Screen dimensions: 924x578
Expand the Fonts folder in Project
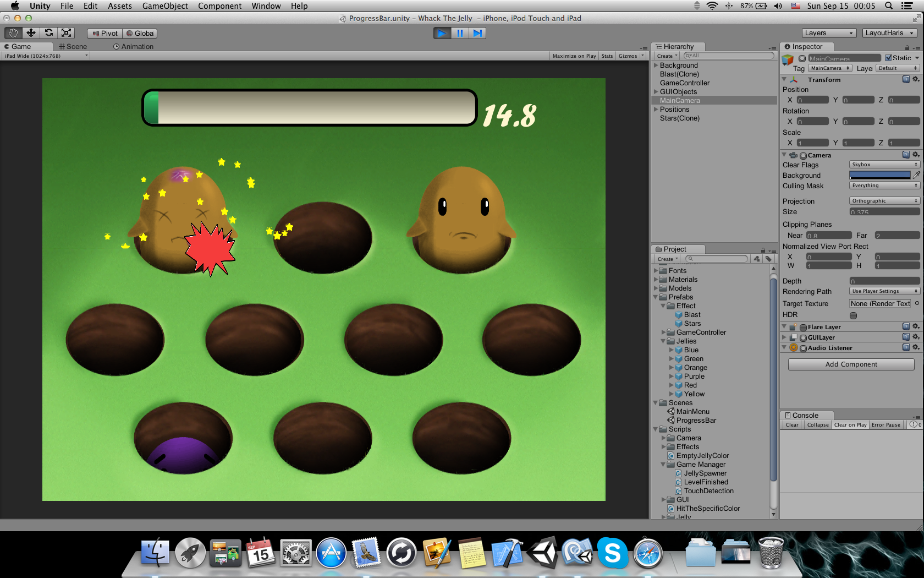(x=656, y=270)
